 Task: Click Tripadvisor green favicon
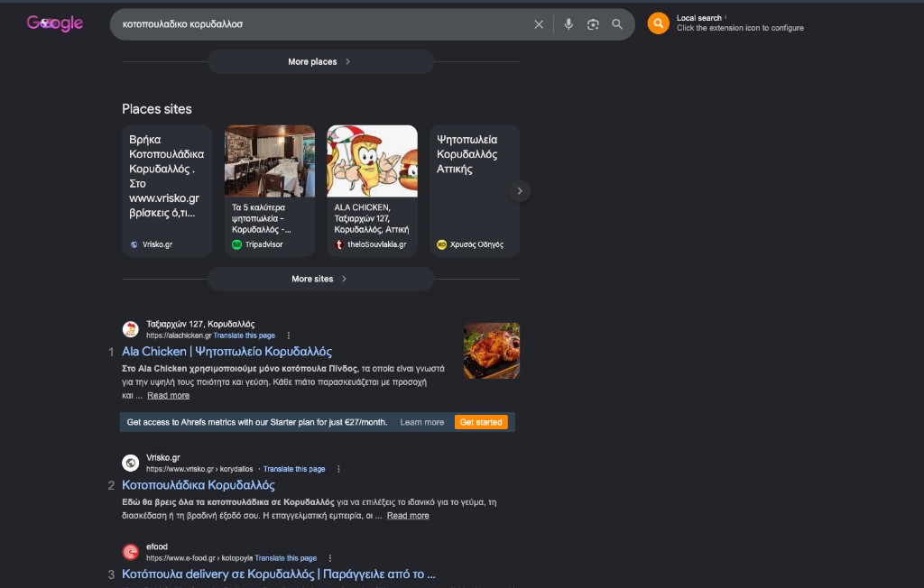pos(237,244)
